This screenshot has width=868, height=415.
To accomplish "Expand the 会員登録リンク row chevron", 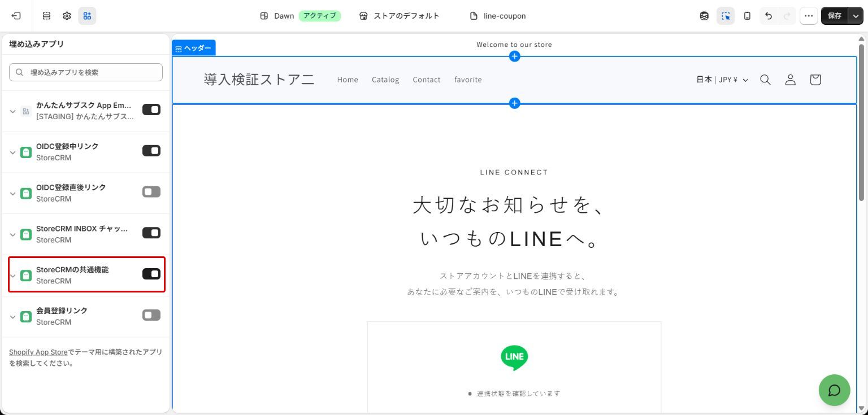I will click(12, 317).
